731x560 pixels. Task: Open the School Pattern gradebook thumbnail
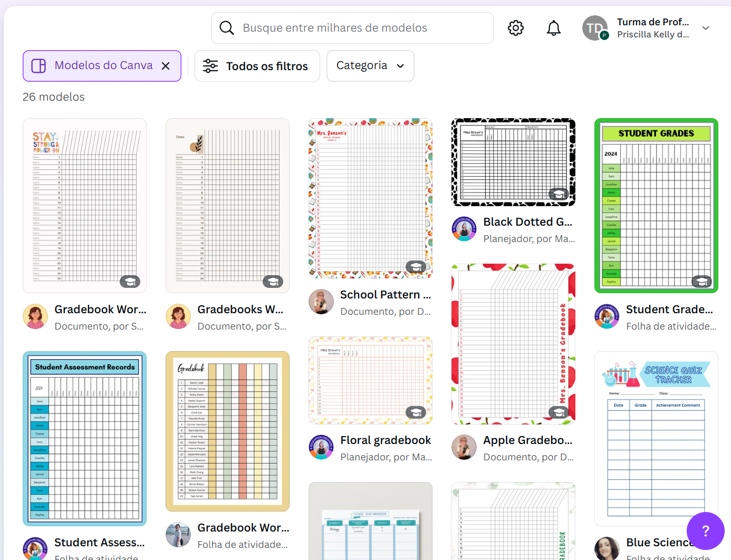(x=371, y=198)
